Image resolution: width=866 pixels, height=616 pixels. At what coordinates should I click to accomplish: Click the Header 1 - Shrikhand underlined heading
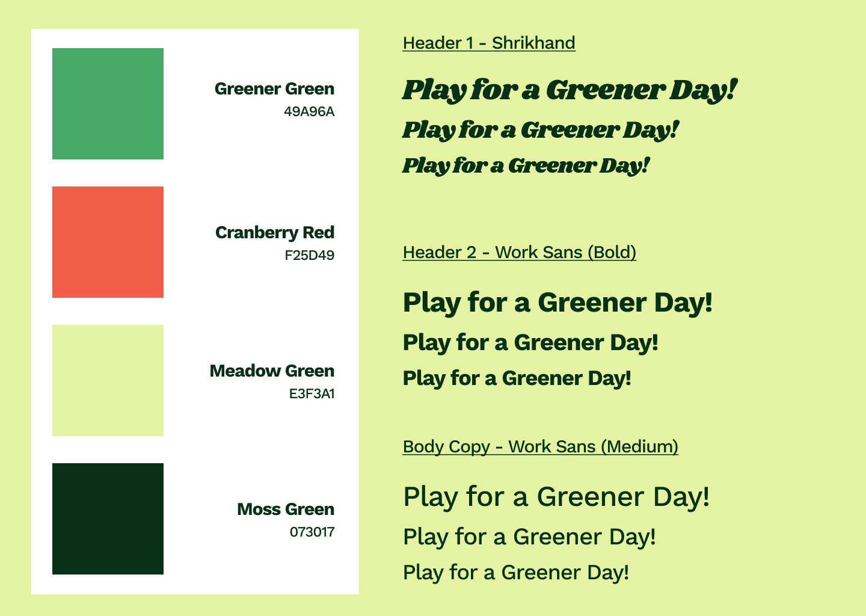click(489, 43)
